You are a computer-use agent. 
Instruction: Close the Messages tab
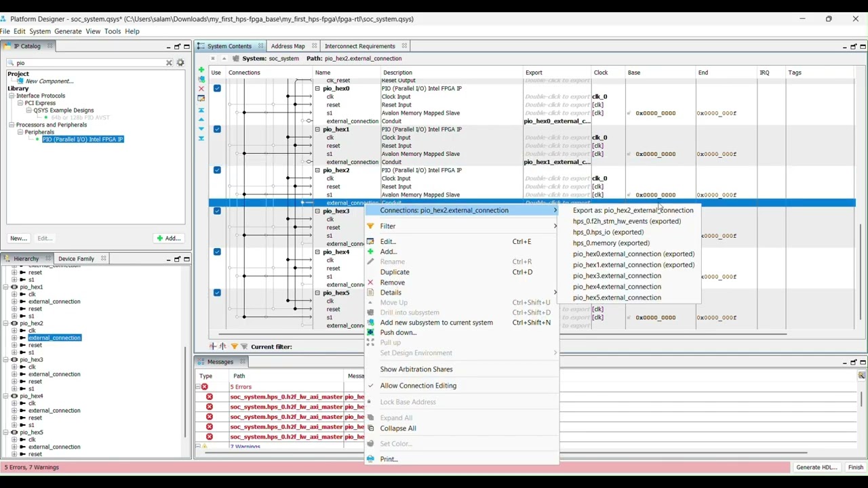point(242,361)
